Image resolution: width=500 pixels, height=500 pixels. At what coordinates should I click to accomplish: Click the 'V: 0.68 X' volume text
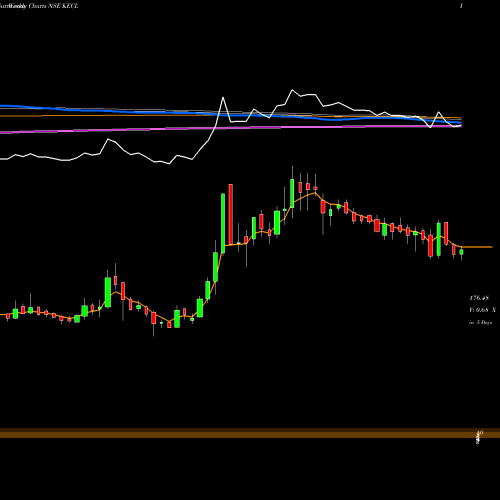point(482,310)
